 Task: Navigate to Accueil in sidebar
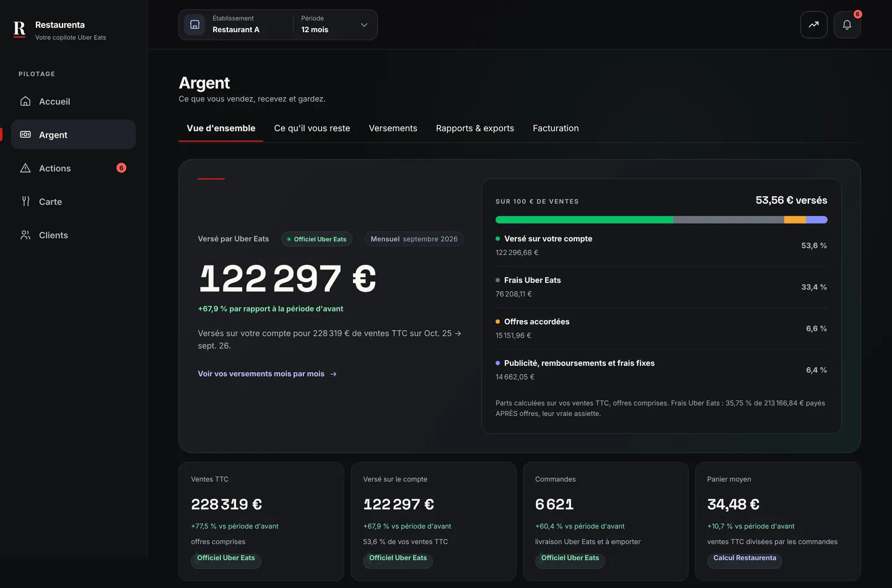click(x=73, y=101)
